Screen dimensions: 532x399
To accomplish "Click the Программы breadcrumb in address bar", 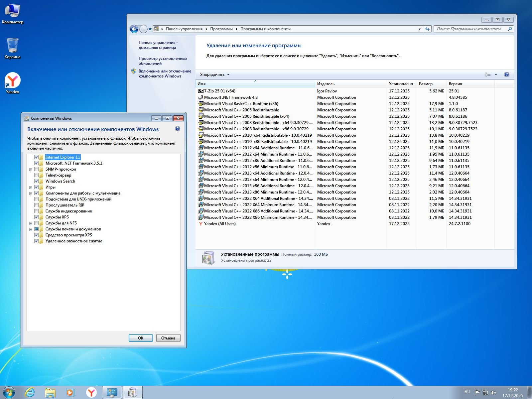I will tap(221, 29).
